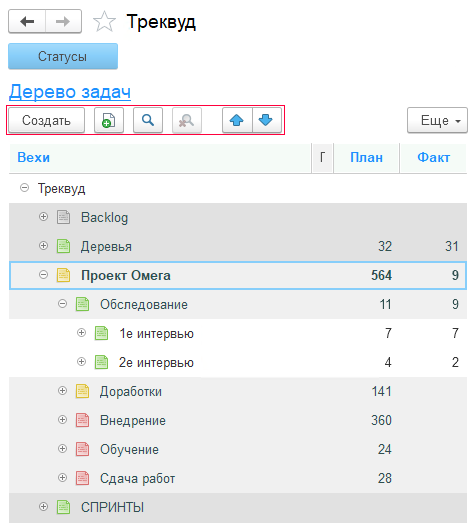The image size is (475, 526).
Task: Select the Проект Омега row label
Action: (x=126, y=275)
